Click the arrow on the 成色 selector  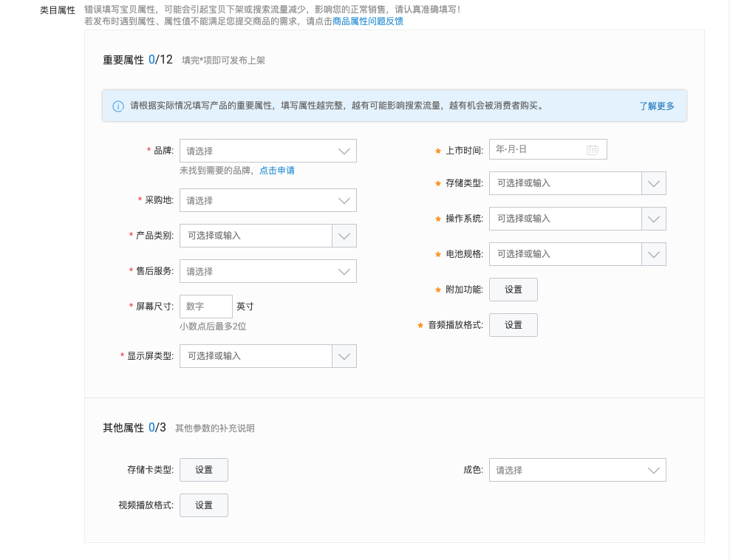(652, 469)
